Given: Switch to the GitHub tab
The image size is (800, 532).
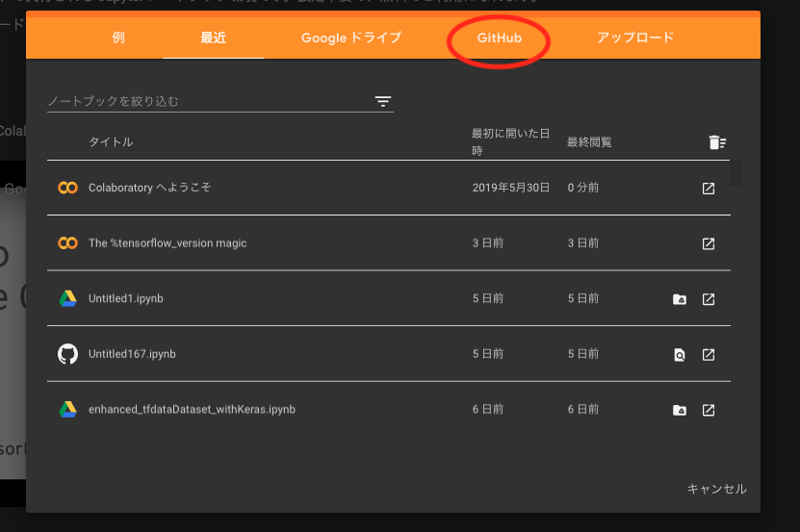Looking at the screenshot, I should [x=499, y=38].
